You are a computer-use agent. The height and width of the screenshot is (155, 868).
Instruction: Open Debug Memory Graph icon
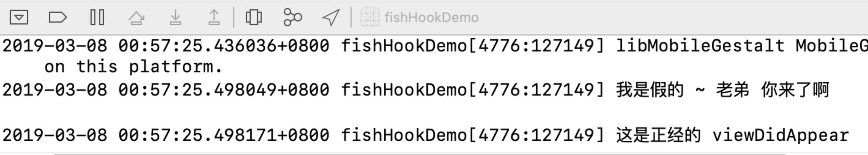[x=292, y=17]
